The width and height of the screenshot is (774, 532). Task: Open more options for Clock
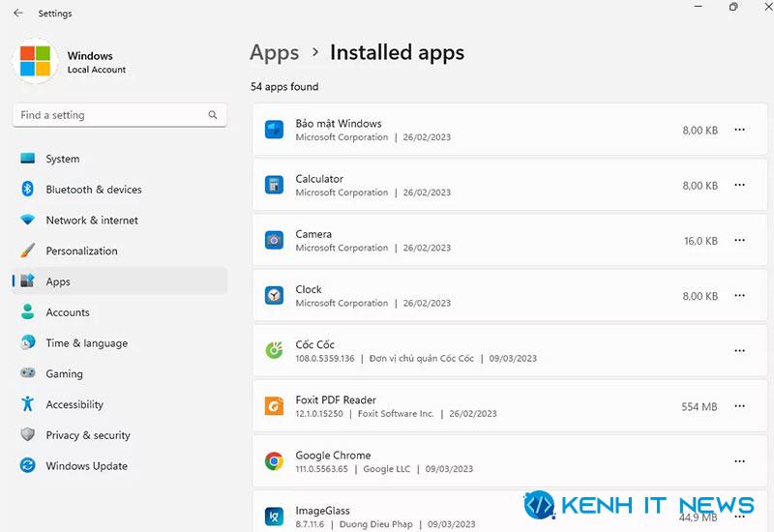pyautogui.click(x=739, y=296)
